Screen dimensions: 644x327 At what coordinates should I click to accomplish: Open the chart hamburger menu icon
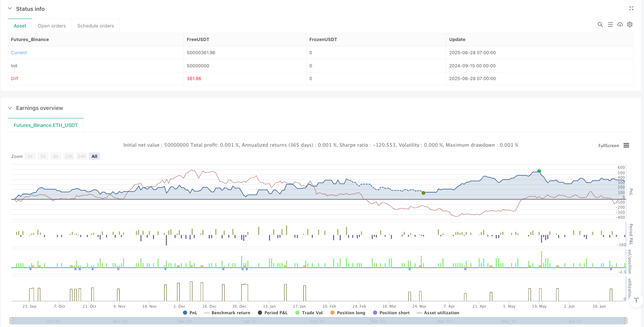click(626, 146)
